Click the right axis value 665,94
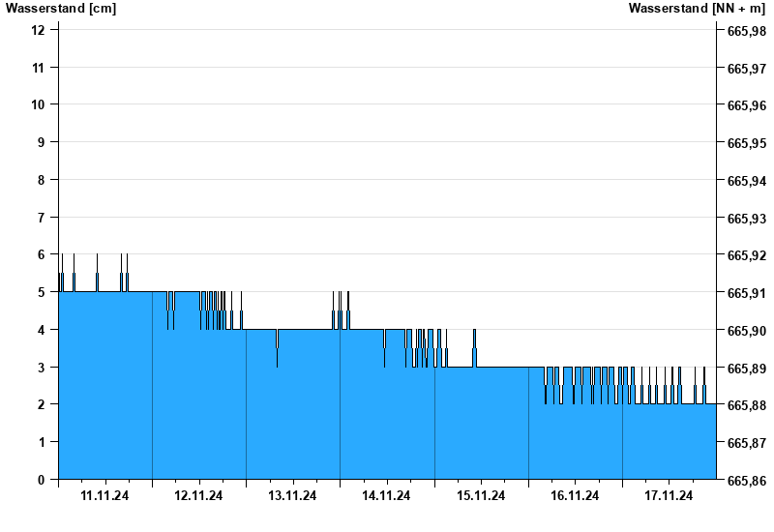 coord(747,181)
